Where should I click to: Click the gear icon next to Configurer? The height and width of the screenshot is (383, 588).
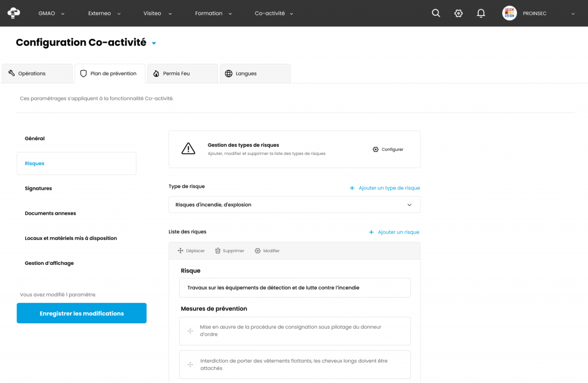[376, 149]
